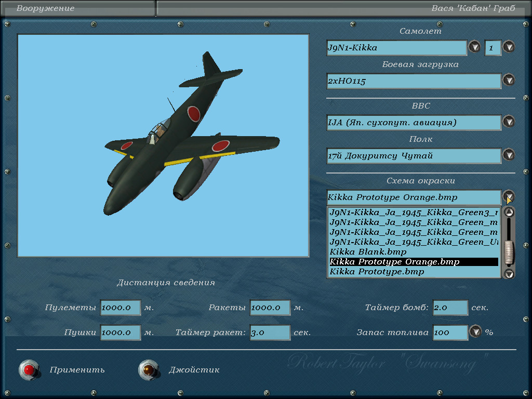Open the Запас топлива fuel dropdown

475,331
